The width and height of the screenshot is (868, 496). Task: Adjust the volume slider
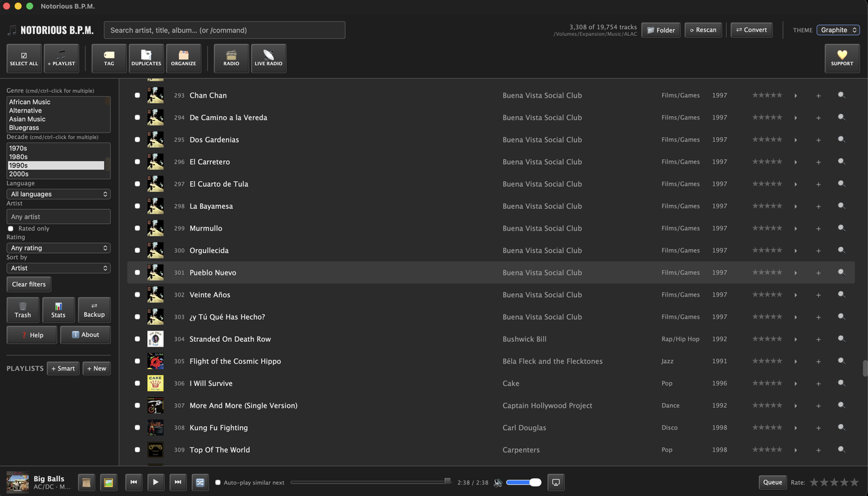[524, 482]
